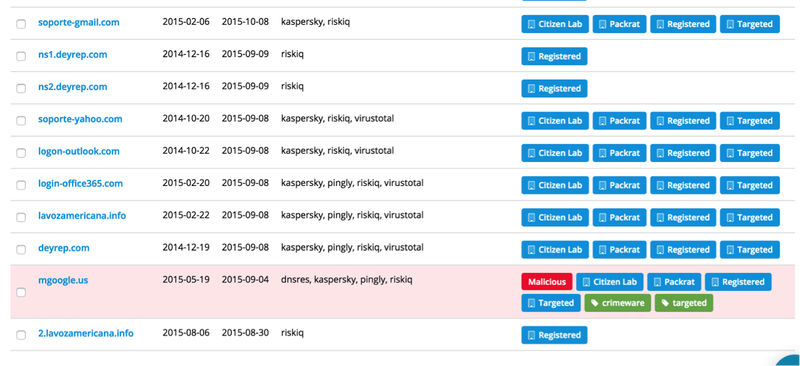Tick the lavozamericana.info row checkbox
The height and width of the screenshot is (366, 800).
(x=21, y=217)
